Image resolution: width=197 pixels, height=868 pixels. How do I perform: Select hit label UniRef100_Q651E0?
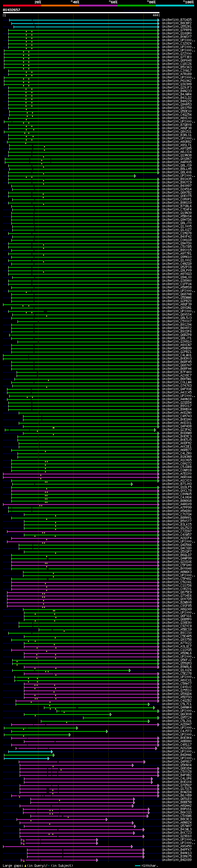coord(177,799)
